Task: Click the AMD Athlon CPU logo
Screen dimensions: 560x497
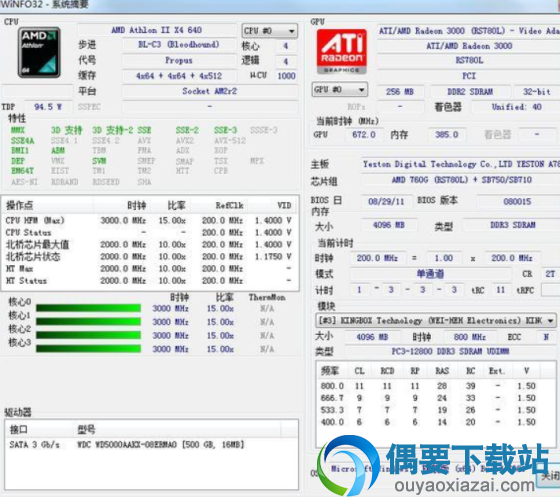Action: click(39, 52)
